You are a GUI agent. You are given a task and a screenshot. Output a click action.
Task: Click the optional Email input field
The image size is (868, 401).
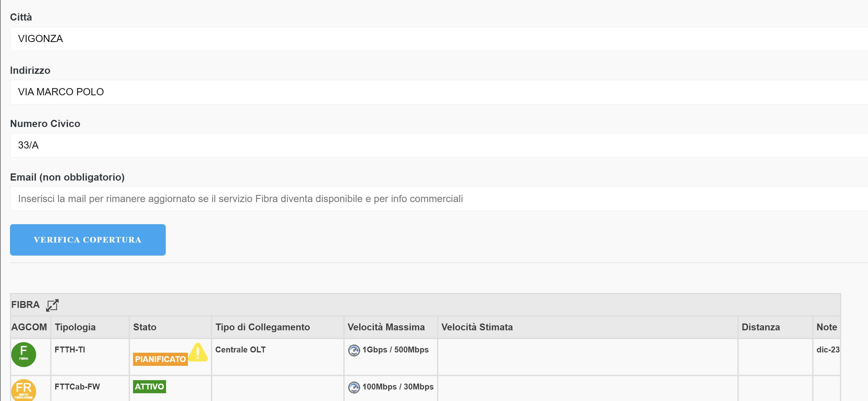(x=438, y=199)
